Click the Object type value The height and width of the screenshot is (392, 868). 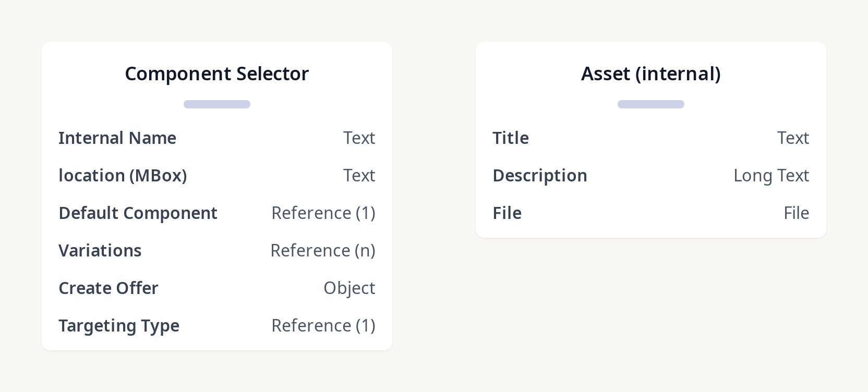coord(349,288)
